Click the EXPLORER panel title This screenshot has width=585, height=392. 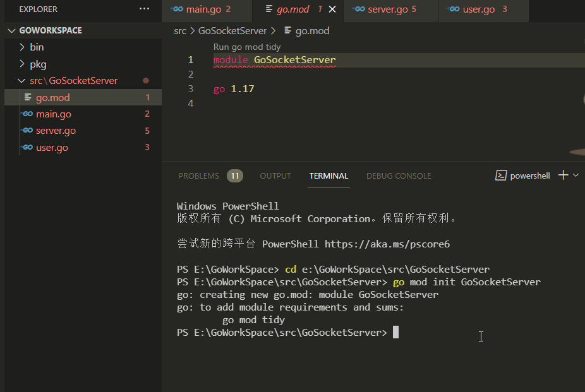[x=38, y=9]
